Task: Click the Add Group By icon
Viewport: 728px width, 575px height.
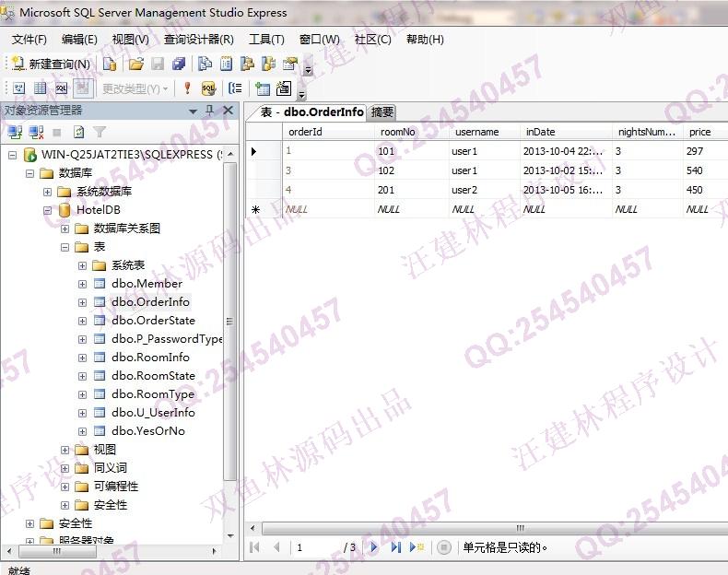Action: [235, 88]
